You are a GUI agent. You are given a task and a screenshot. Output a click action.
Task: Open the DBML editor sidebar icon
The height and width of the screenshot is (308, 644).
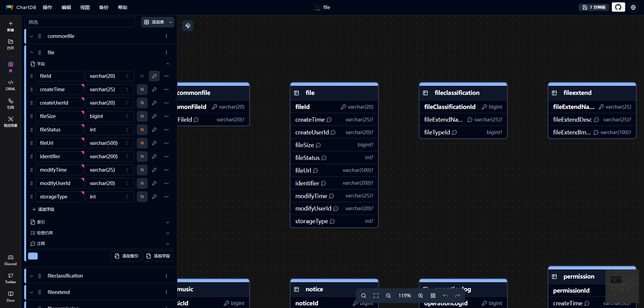(x=10, y=85)
